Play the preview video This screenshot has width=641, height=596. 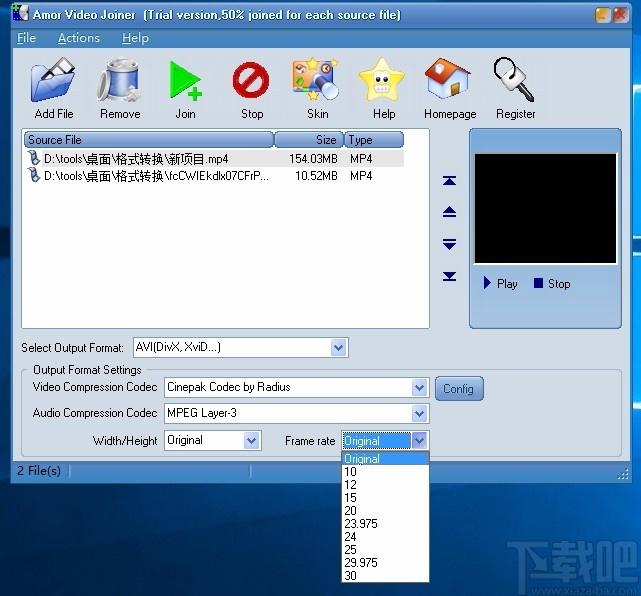tap(500, 283)
